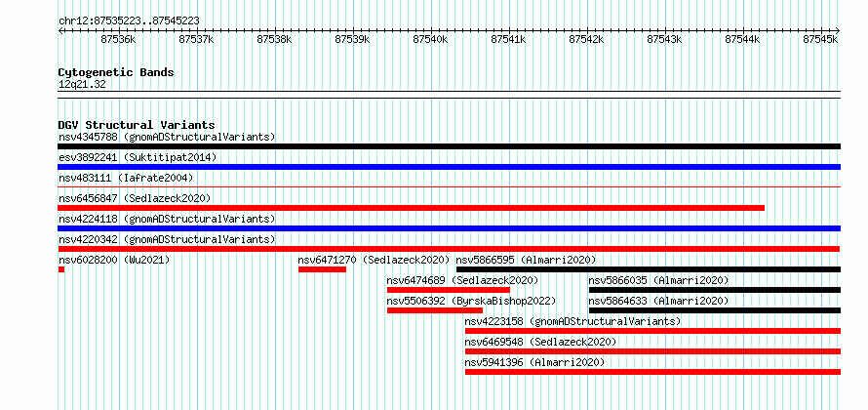Click the red nsv5941396 variant bar
Screen dimensions: 868x410
pos(652,372)
